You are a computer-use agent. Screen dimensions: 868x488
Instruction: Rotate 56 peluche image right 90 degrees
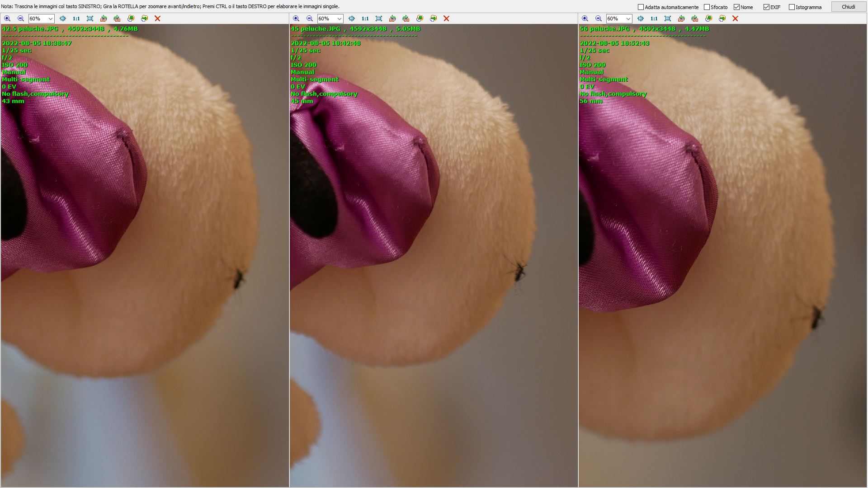click(x=695, y=19)
